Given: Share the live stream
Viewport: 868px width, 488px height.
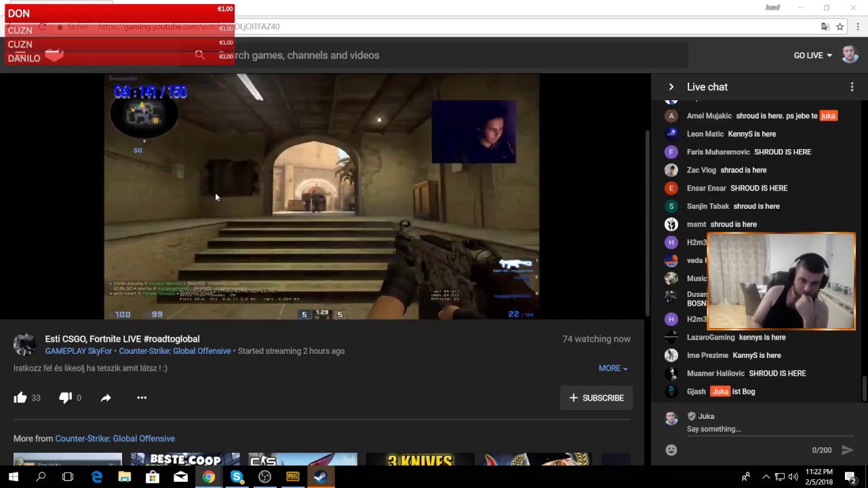Looking at the screenshot, I should coord(106,398).
